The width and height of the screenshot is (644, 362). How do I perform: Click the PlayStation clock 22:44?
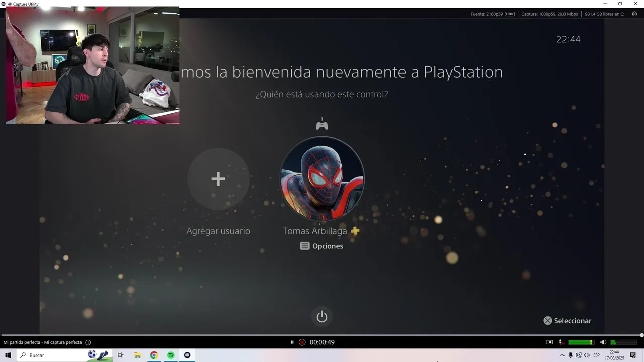point(569,39)
